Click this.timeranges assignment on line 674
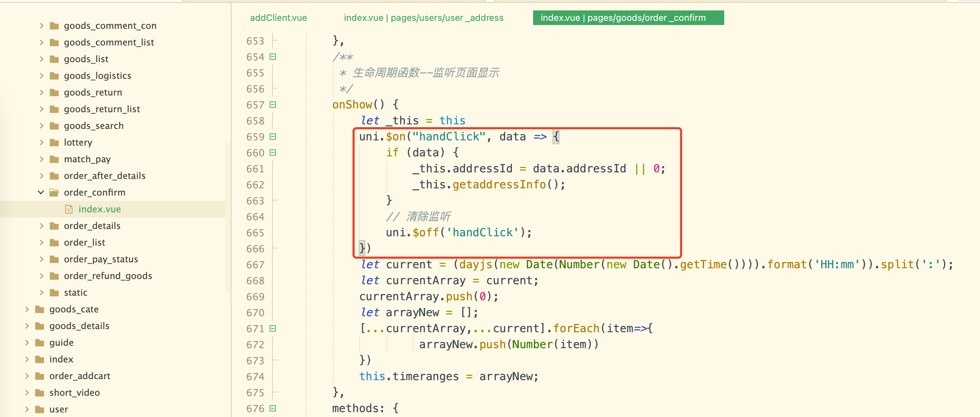Screen dimensions: 980x417 coord(449,376)
